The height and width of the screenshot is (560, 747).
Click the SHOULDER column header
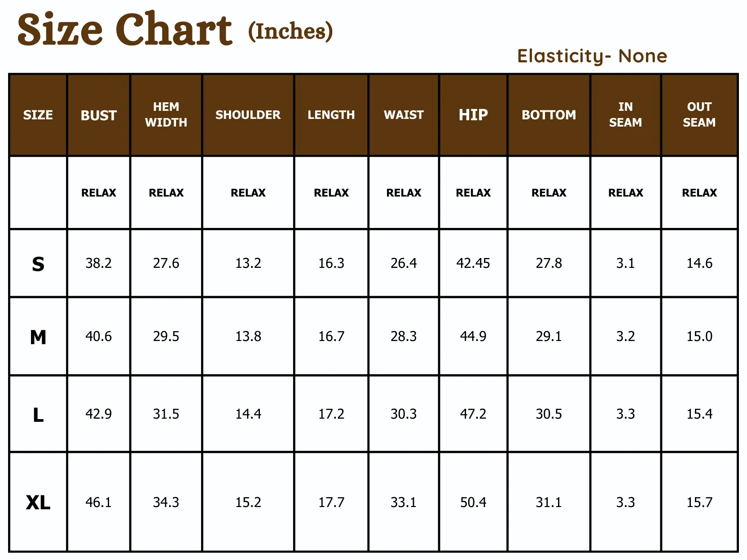click(x=248, y=115)
